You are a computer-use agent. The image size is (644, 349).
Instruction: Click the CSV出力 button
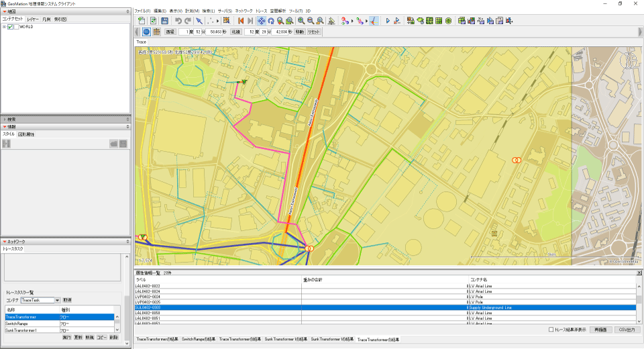point(626,330)
